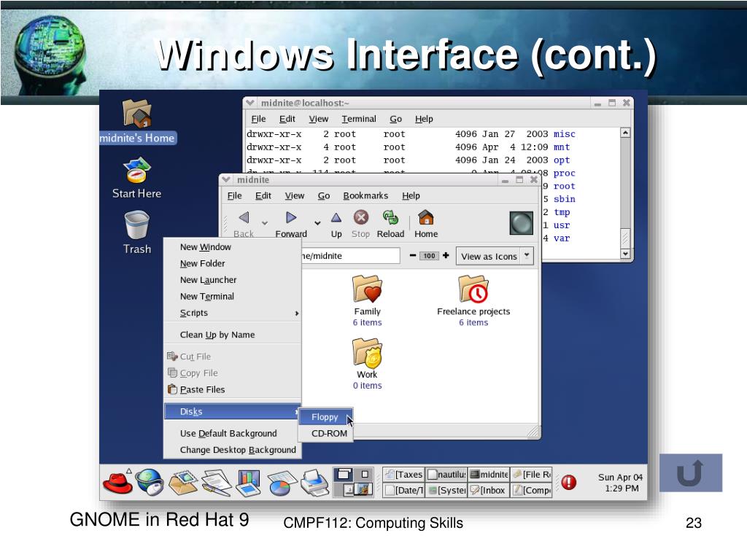Image resolution: width=747 pixels, height=560 pixels.
Task: Select Change Desktop Background
Action: (233, 450)
